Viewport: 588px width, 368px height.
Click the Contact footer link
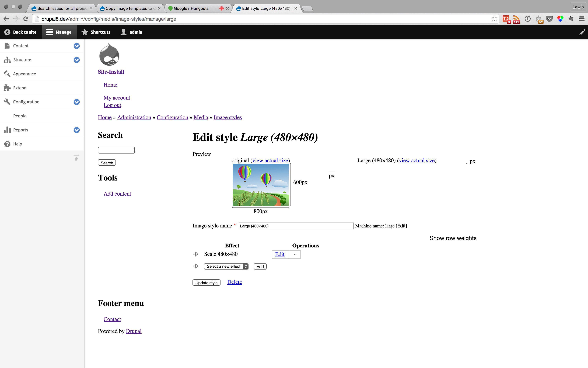coord(112,319)
